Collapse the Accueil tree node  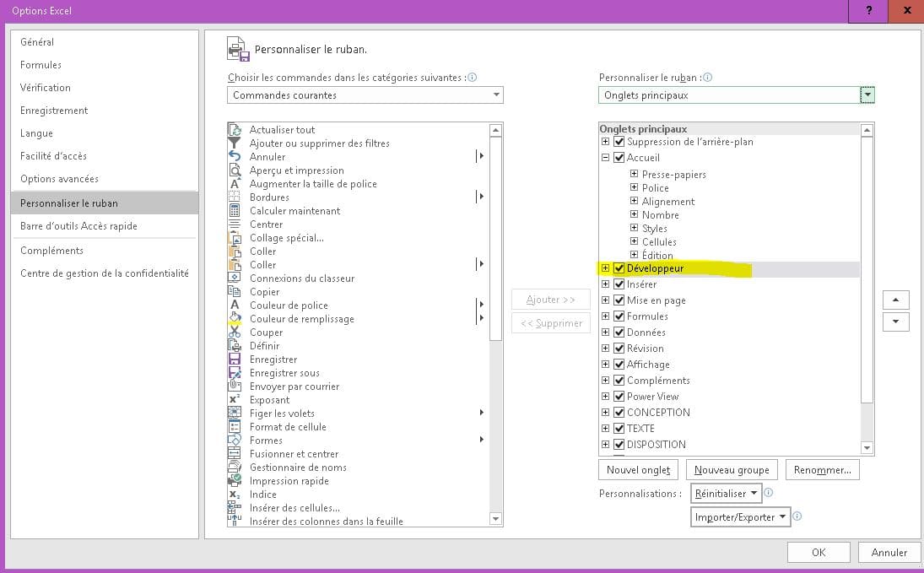(605, 158)
